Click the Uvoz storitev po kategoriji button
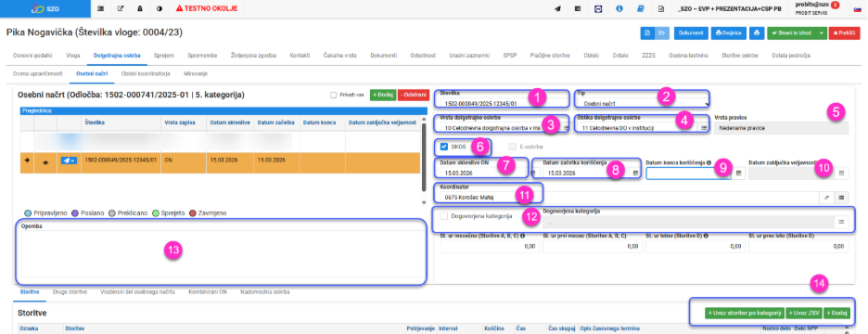This screenshot has height=334, width=868. (x=745, y=313)
